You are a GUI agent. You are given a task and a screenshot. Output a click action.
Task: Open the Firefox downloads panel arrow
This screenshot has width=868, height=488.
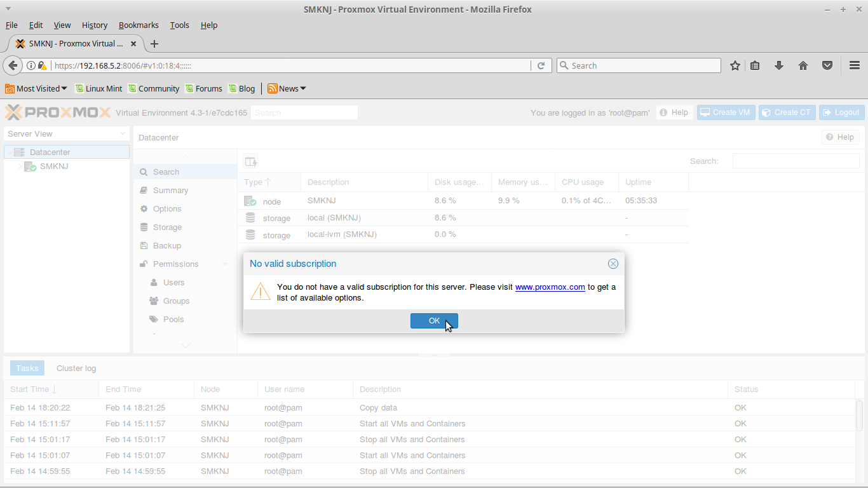pyautogui.click(x=779, y=65)
